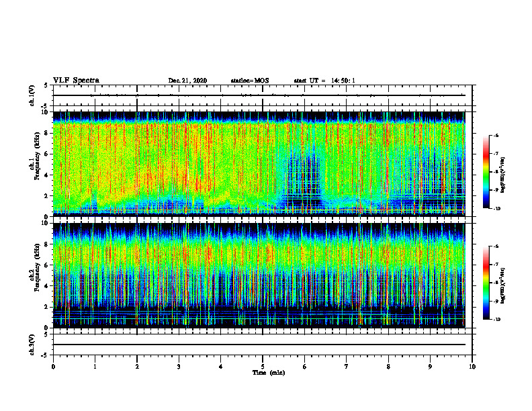
Task: Click time axis tick label "3"
Action: 179,367
